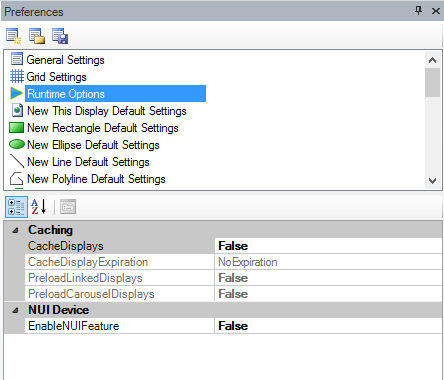
Task: Collapse the Caching category
Action: tap(15, 230)
